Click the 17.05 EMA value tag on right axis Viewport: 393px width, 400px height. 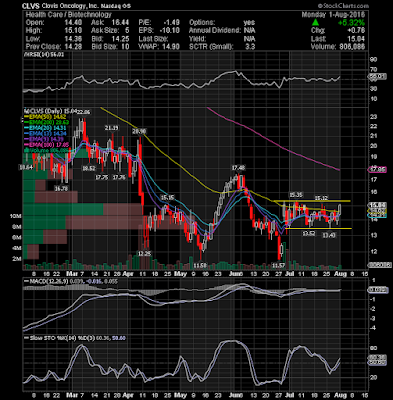377,170
